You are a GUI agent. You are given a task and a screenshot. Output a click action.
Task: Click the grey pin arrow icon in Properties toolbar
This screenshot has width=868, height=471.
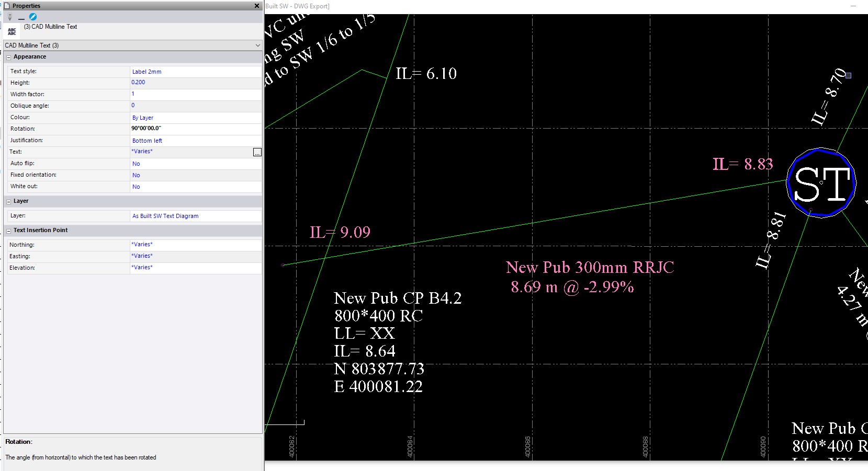click(9, 17)
